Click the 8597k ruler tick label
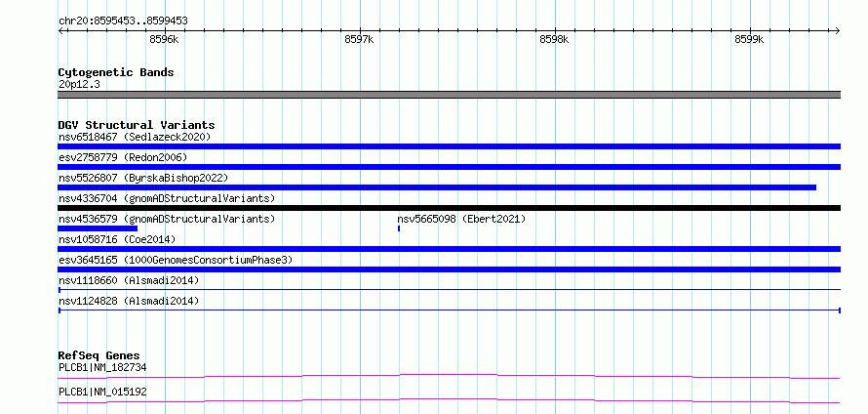The height and width of the screenshot is (414, 868). pos(359,39)
